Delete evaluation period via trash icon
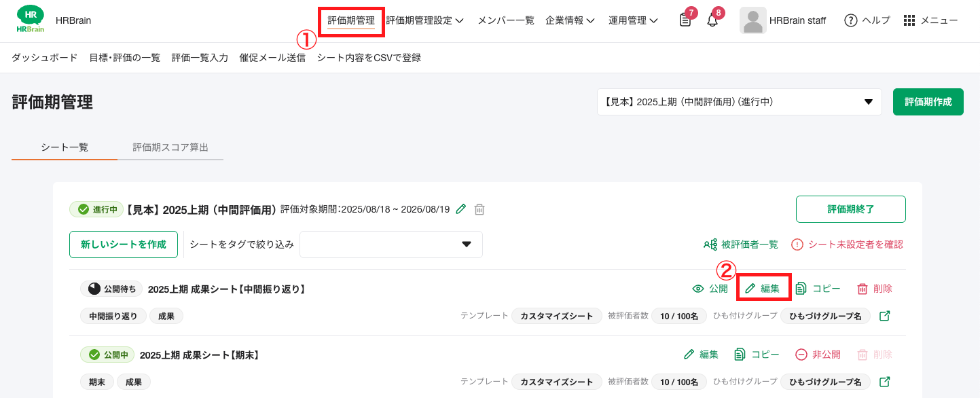 click(479, 209)
